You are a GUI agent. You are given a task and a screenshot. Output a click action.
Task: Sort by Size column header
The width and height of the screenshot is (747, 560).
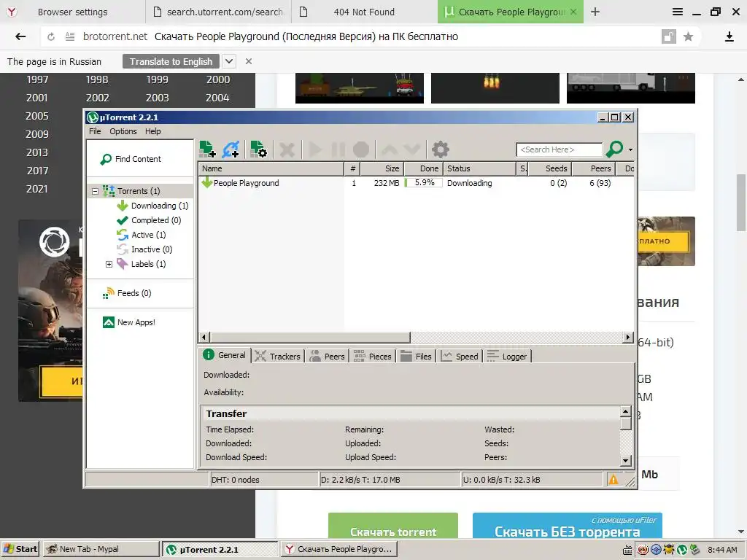pos(382,168)
